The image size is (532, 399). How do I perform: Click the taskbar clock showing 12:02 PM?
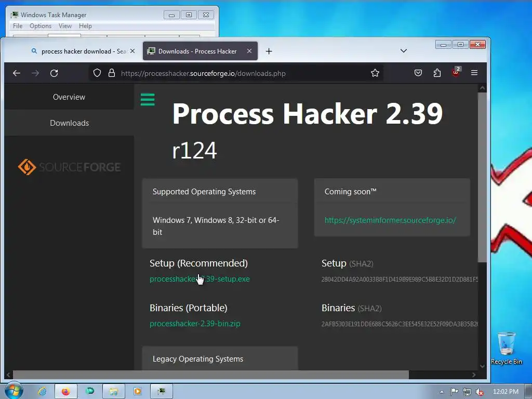(x=506, y=392)
